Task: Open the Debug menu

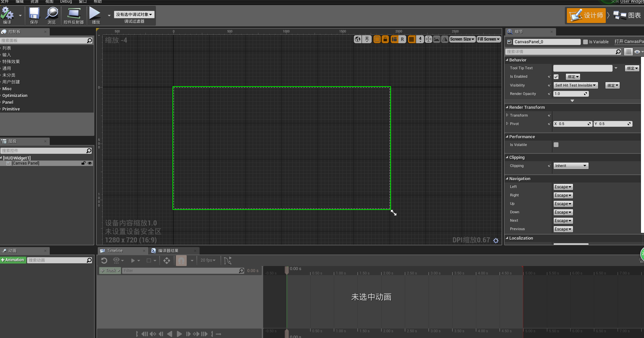Action: coord(66,2)
